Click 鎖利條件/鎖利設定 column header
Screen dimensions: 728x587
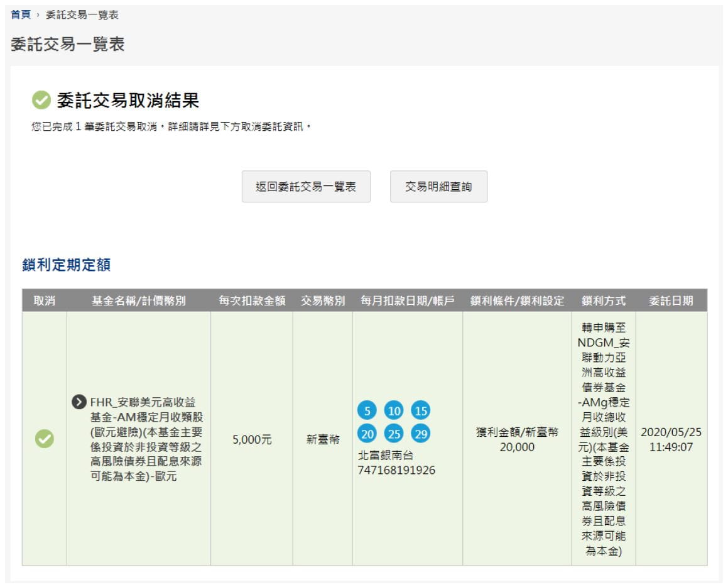coord(517,300)
